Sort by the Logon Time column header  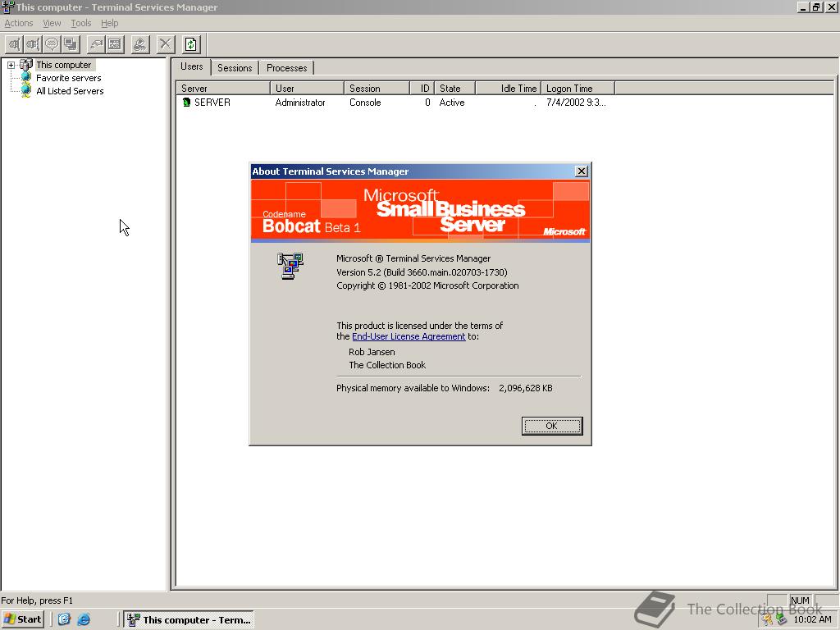tap(578, 89)
